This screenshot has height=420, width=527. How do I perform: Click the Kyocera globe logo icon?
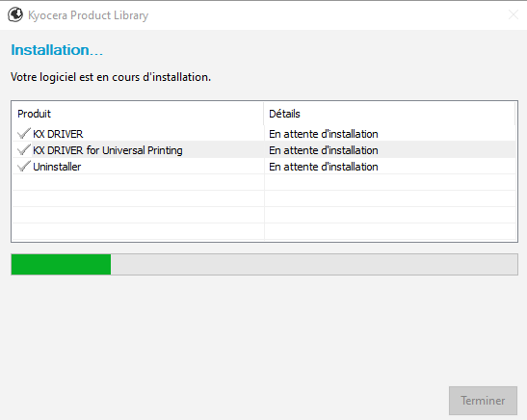(x=15, y=14)
